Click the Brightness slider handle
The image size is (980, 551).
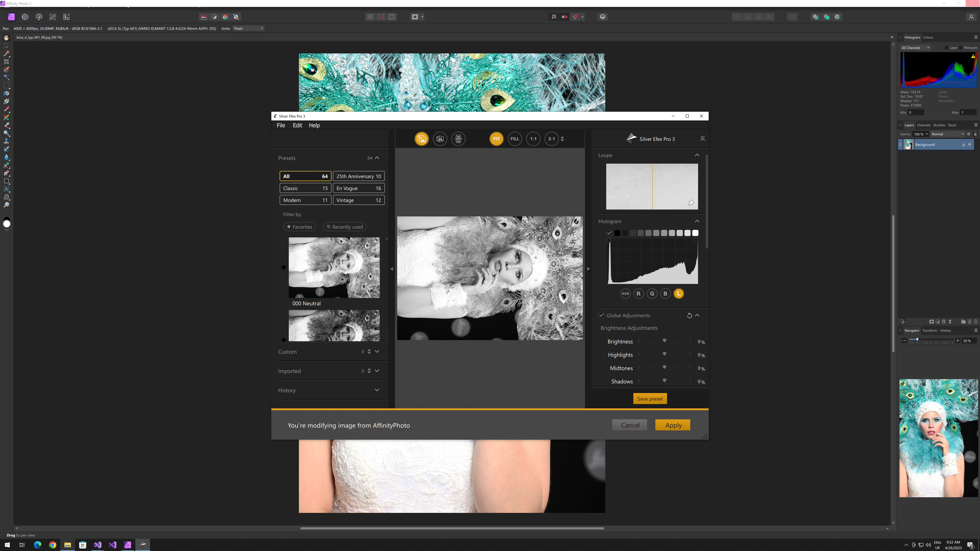(x=665, y=341)
